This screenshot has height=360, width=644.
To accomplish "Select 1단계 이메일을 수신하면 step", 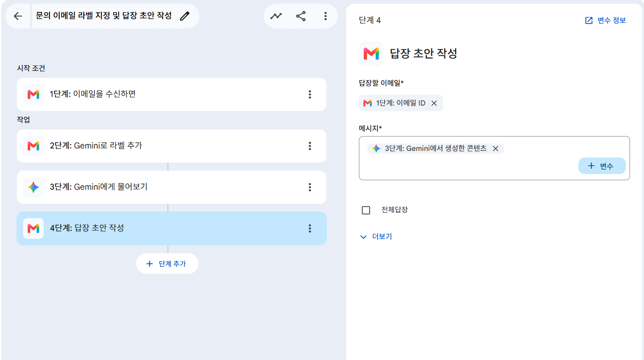I will [172, 94].
